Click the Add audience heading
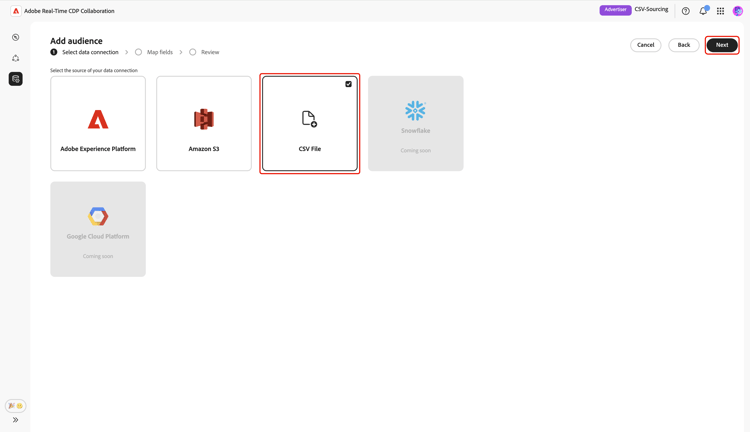 [77, 41]
